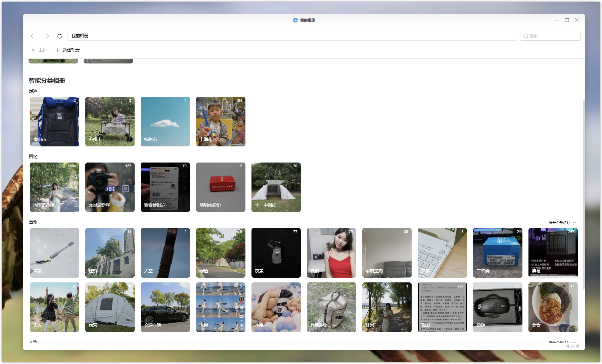
Task: Open the 多人 category album
Action: tap(54, 307)
